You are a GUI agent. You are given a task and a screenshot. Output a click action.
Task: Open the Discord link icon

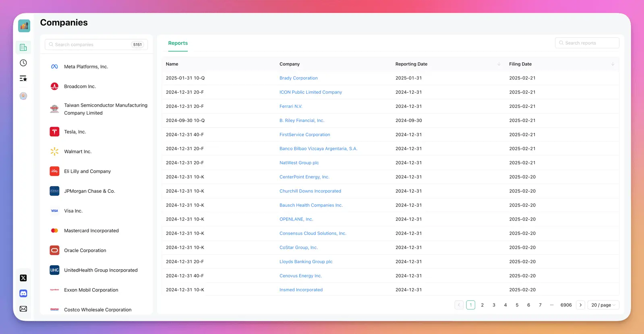[x=23, y=293]
